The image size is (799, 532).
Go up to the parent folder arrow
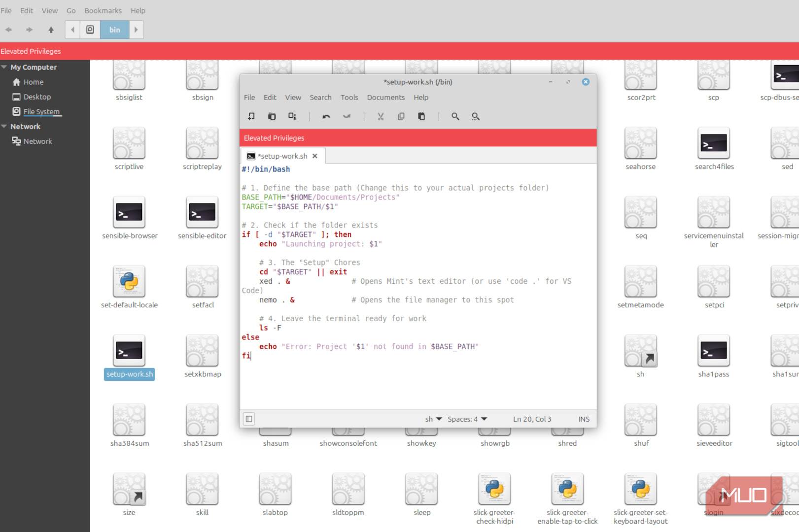coord(51,30)
